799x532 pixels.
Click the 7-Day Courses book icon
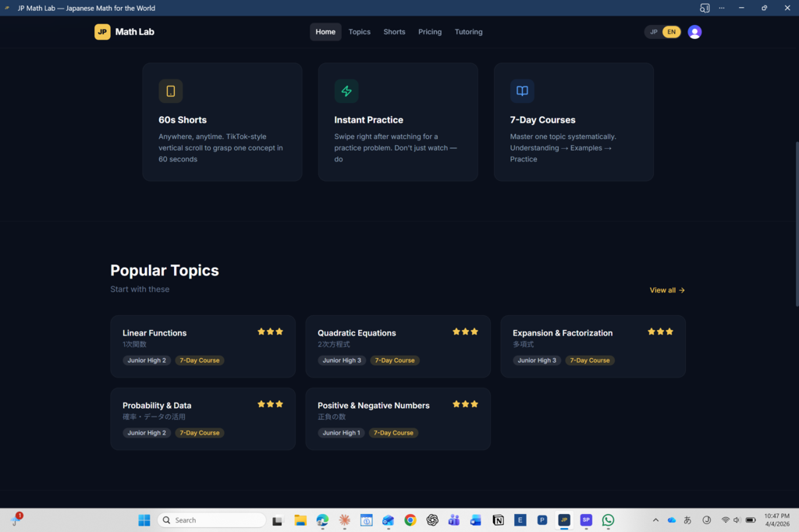(522, 91)
